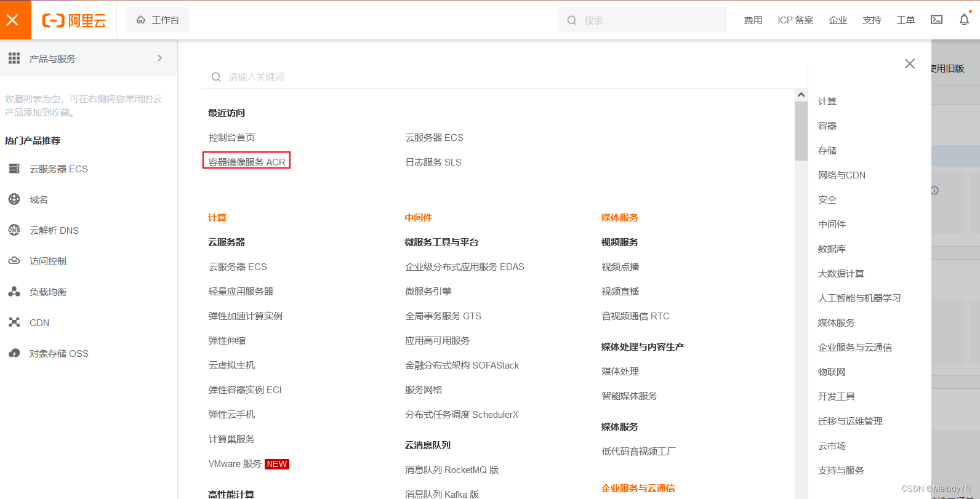Click the Alibaba Cloud logo
980x499 pixels.
click(74, 20)
